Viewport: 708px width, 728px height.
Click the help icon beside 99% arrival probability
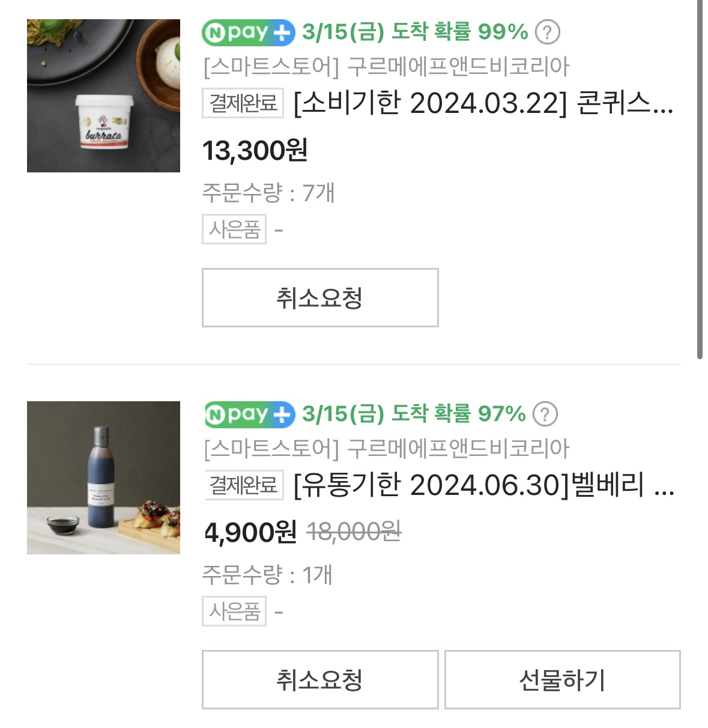click(x=547, y=32)
